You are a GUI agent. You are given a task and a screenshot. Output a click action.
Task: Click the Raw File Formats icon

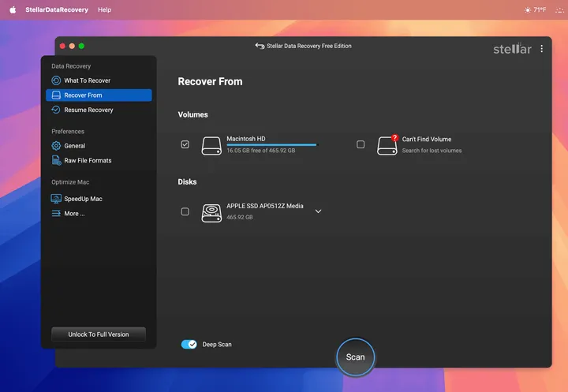click(x=56, y=160)
